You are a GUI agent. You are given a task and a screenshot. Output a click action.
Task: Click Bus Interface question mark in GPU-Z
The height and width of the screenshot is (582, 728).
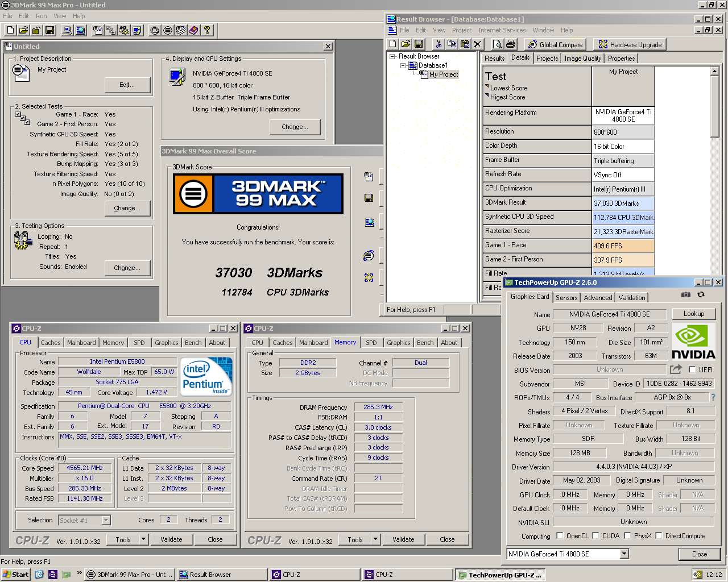[x=713, y=397]
